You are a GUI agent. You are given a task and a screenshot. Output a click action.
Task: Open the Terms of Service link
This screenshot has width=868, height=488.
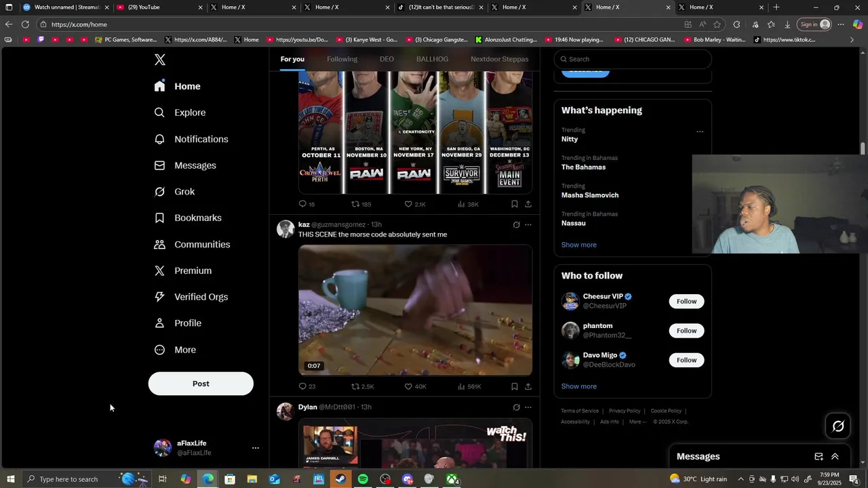580,411
